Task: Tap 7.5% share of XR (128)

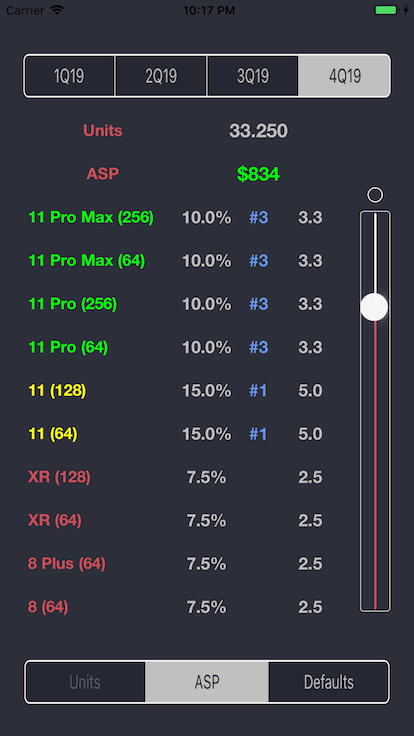Action: pyautogui.click(x=207, y=477)
